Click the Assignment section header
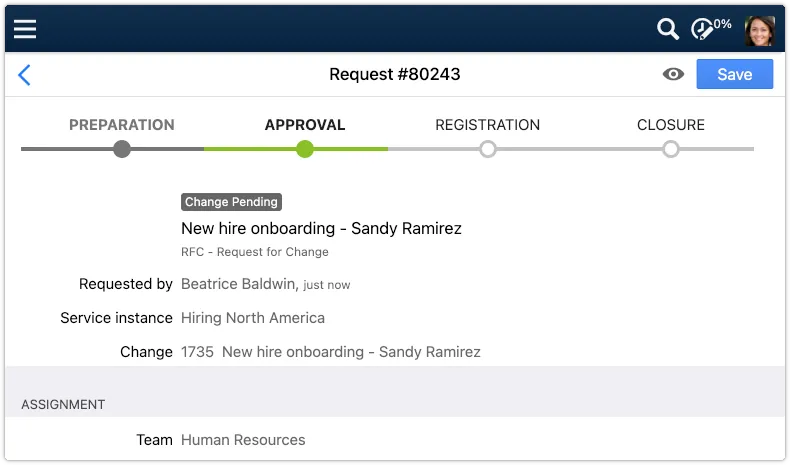The image size is (790, 465). 63,405
